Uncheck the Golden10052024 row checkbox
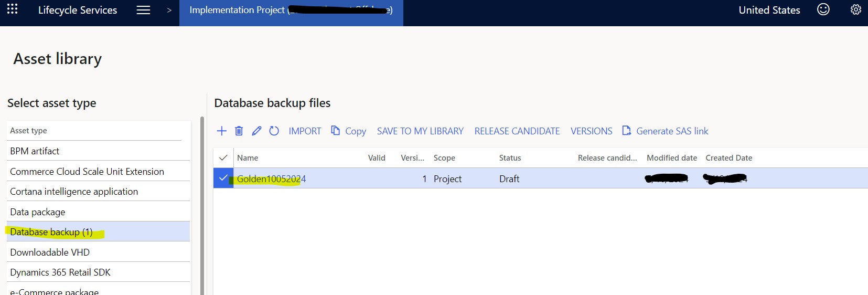The image size is (868, 295). [223, 178]
